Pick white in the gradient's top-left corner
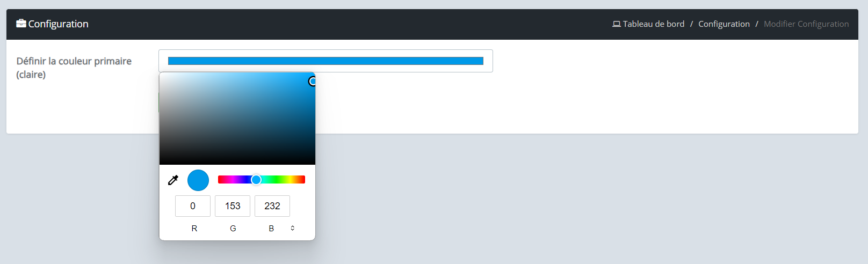The width and height of the screenshot is (868, 264). tap(161, 74)
